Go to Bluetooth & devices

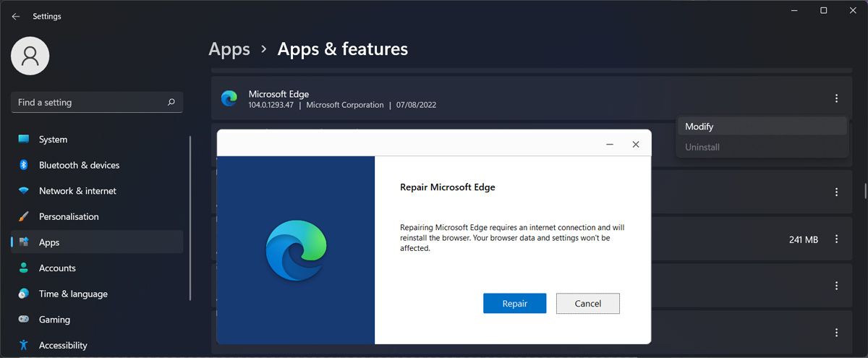[97, 165]
